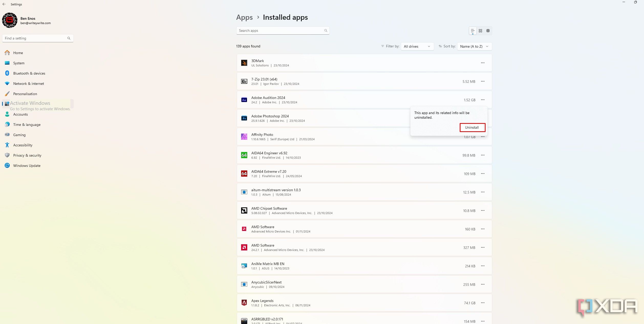Open more options for Apex Legends
This screenshot has width=644, height=324.
(482, 303)
